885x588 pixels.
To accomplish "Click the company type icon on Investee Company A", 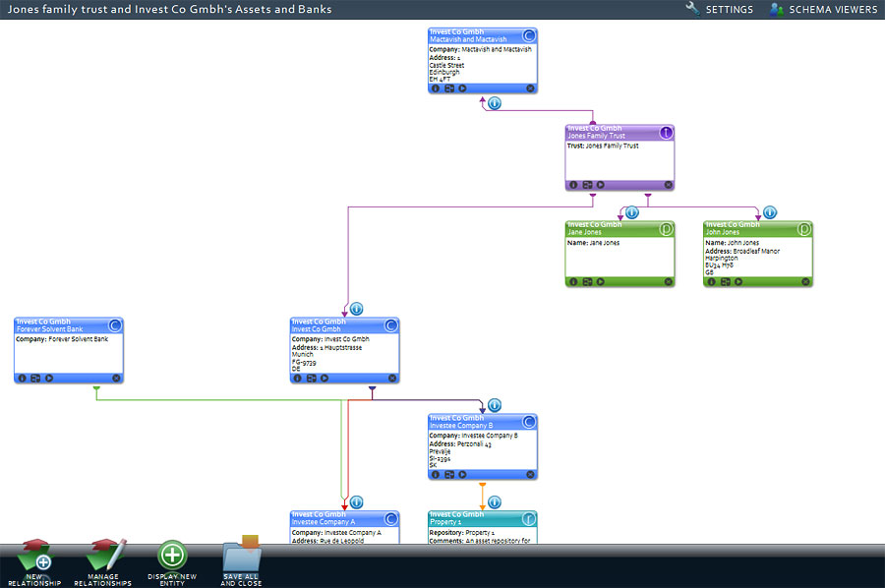I will (391, 518).
